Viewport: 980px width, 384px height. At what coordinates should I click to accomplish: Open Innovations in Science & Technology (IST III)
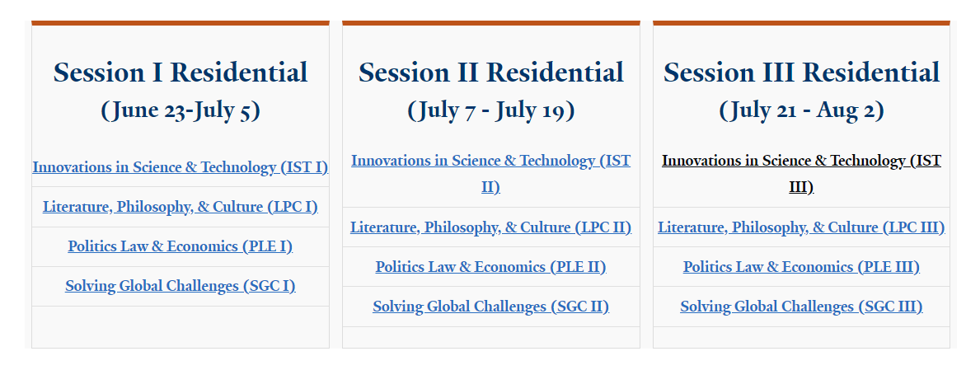(801, 174)
